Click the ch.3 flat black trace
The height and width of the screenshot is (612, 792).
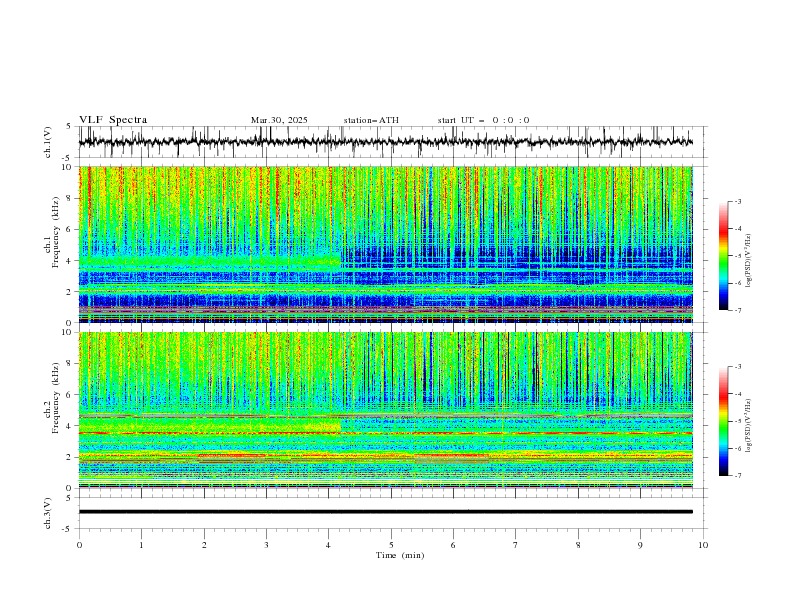[385, 512]
